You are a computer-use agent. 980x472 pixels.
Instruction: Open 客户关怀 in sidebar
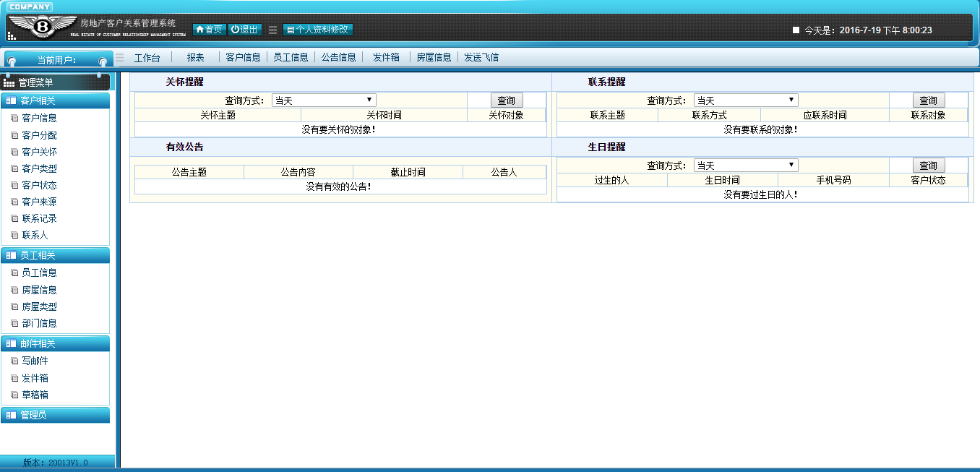pyautogui.click(x=39, y=152)
